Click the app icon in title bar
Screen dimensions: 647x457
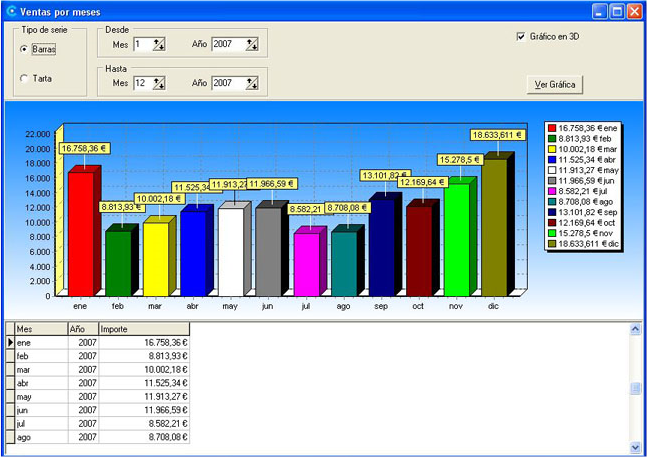click(x=12, y=11)
